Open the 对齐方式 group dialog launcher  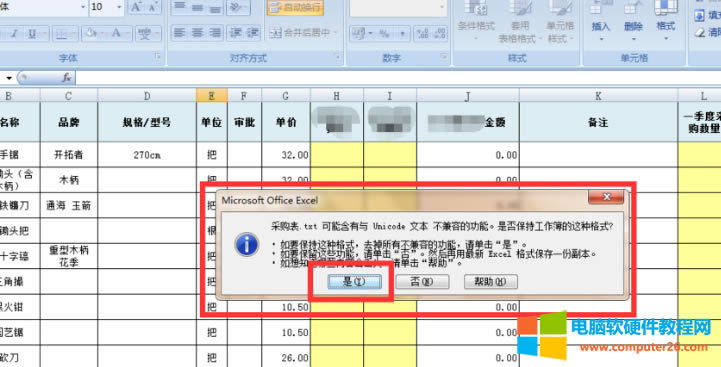click(338, 57)
